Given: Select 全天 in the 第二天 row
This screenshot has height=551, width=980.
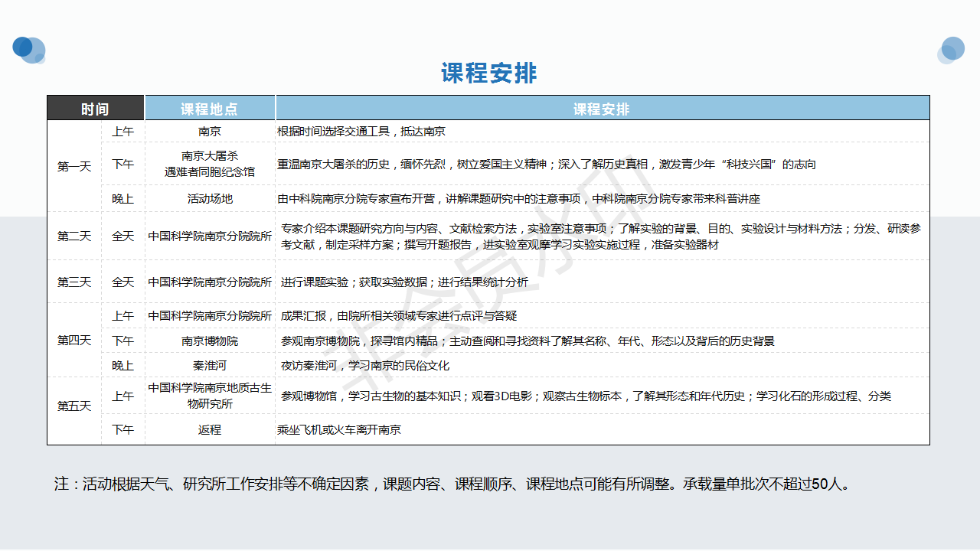Looking at the screenshot, I should 123,236.
